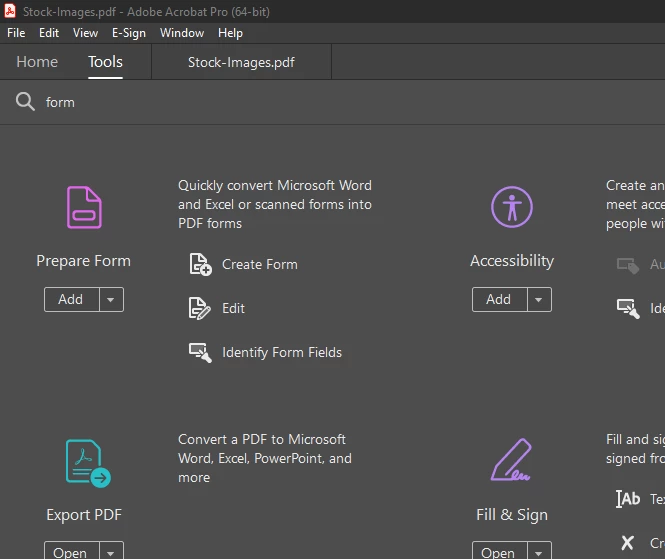Expand the Accessibility Add dropdown arrow
Image resolution: width=665 pixels, height=559 pixels.
539,299
